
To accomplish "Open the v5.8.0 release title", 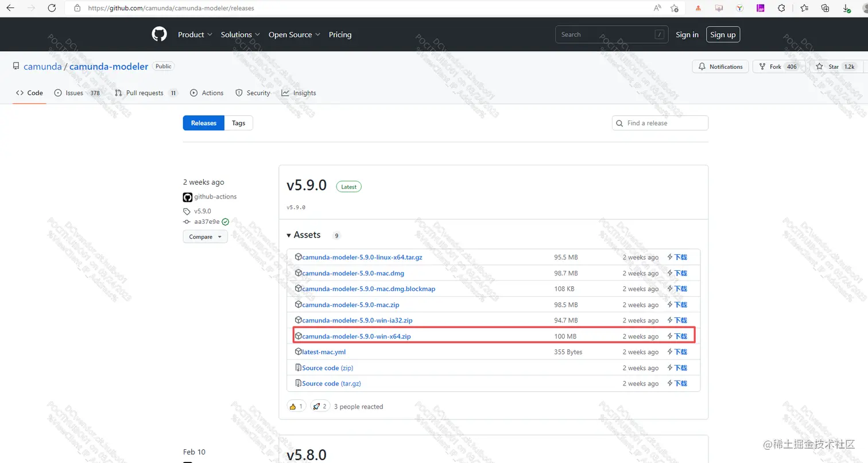I will pyautogui.click(x=307, y=455).
